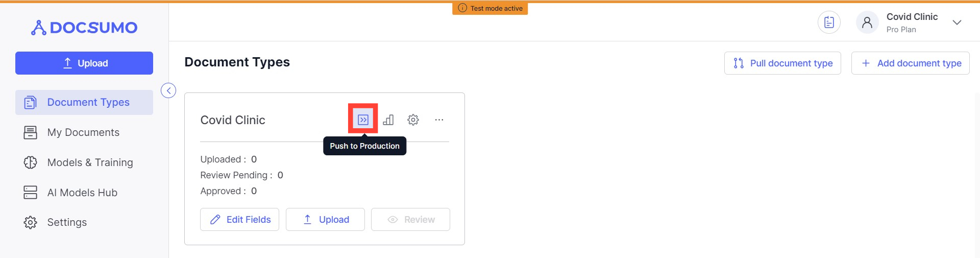Viewport: 980px width, 258px height.
Task: Click the blue Upload button in sidebar
Action: click(84, 63)
